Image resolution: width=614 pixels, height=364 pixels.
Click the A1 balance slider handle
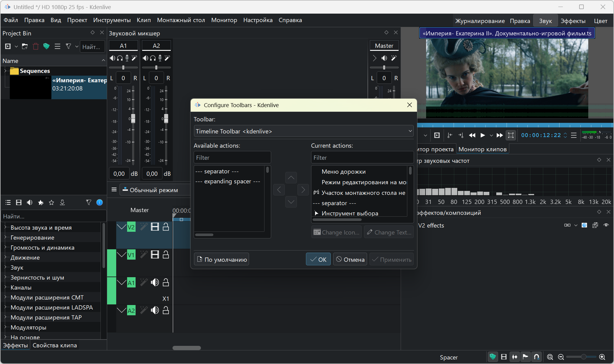click(123, 67)
